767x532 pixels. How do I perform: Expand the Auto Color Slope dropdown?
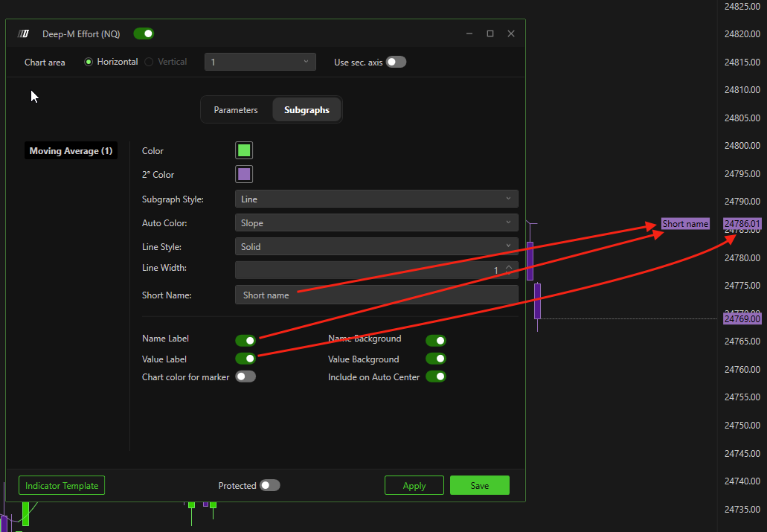pyautogui.click(x=376, y=222)
